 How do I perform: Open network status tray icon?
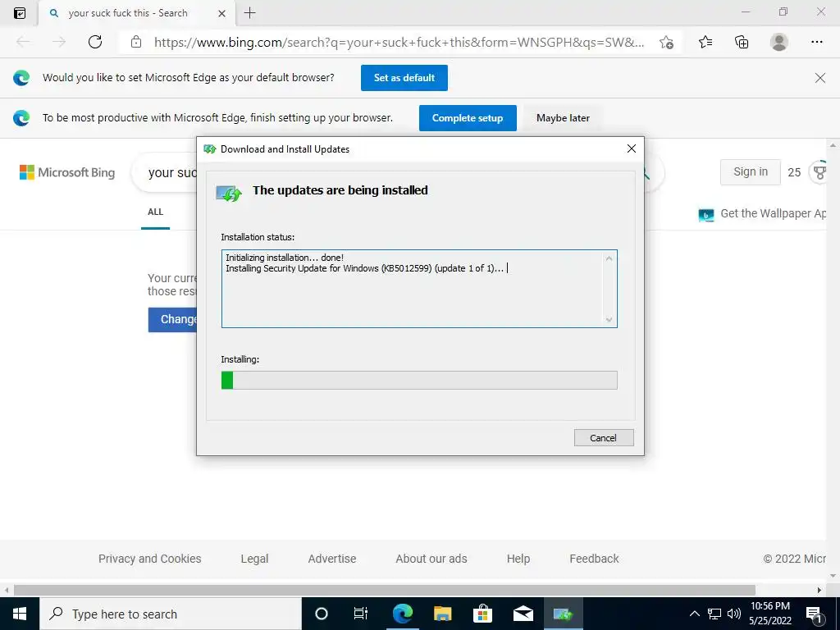coord(714,614)
